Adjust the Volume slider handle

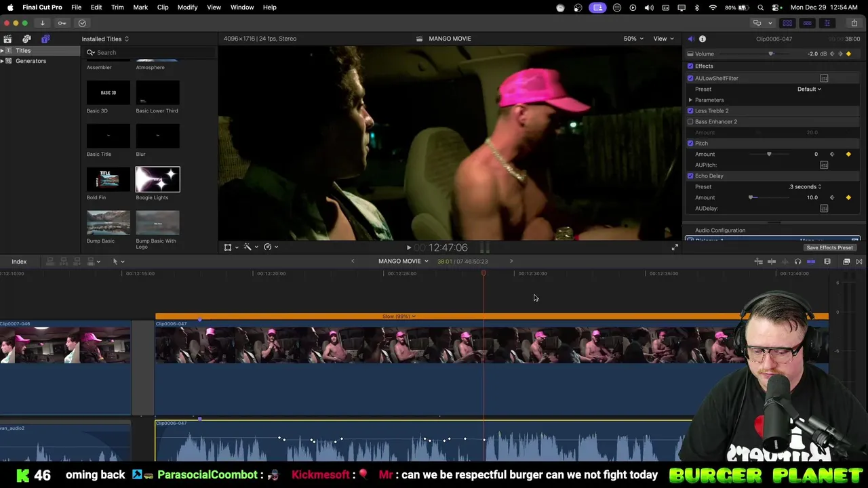(770, 54)
